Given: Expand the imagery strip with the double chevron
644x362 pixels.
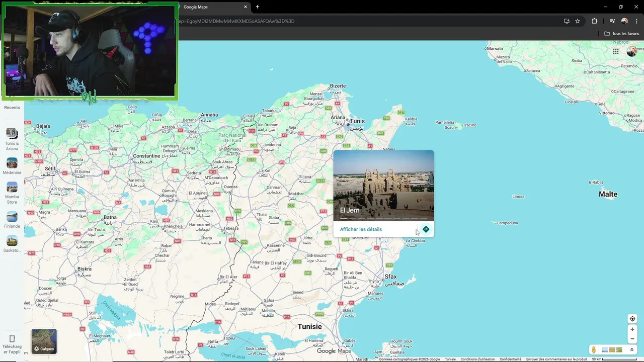Looking at the screenshot, I should click(632, 350).
